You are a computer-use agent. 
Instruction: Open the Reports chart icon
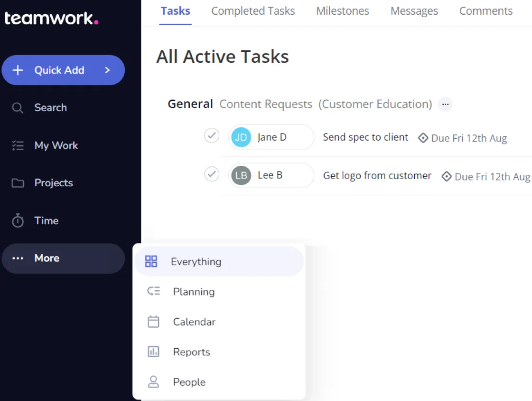[153, 352]
